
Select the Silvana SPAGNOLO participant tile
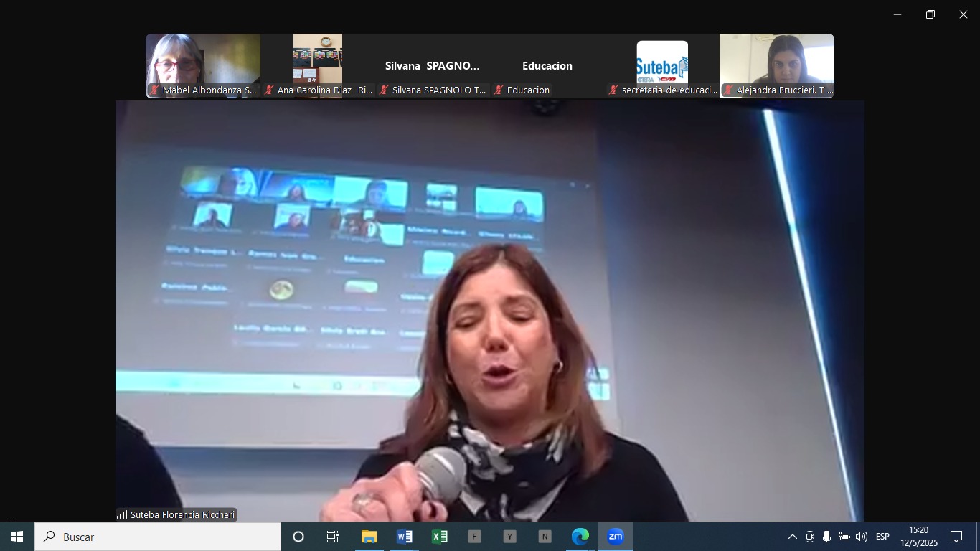click(x=433, y=65)
